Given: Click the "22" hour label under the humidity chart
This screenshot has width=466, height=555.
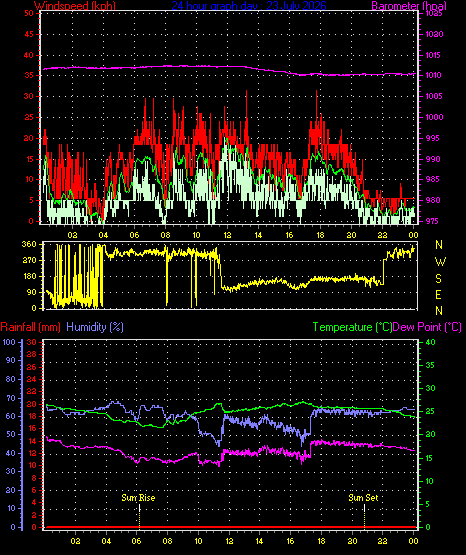Looking at the screenshot, I should coord(382,541).
